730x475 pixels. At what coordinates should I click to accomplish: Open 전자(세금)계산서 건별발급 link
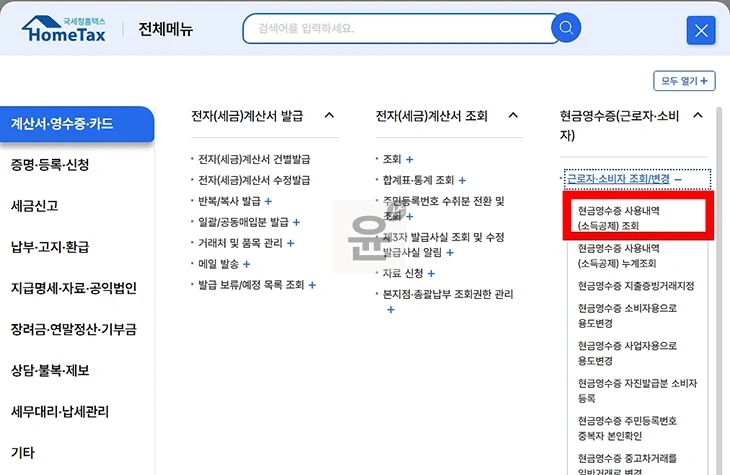coord(254,159)
